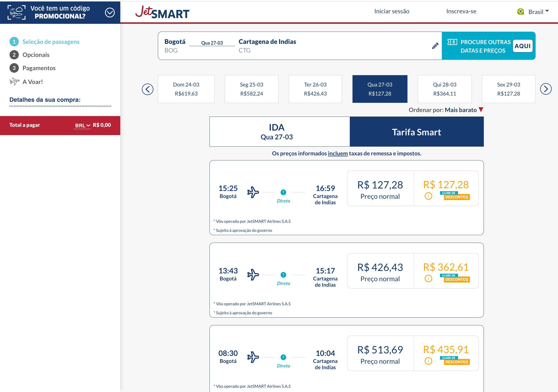Expand the promotional code chevron circle
This screenshot has width=558, height=392.
(x=110, y=12)
